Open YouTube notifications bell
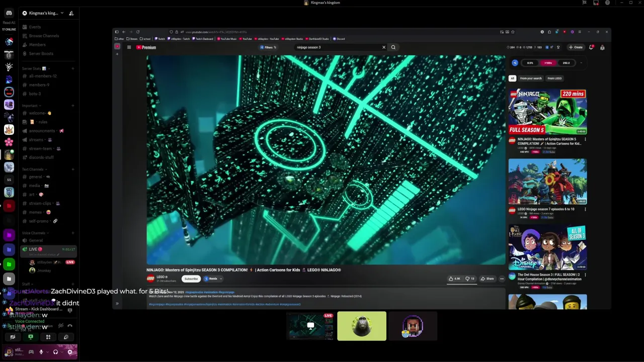This screenshot has width=644, height=362. pos(591,47)
